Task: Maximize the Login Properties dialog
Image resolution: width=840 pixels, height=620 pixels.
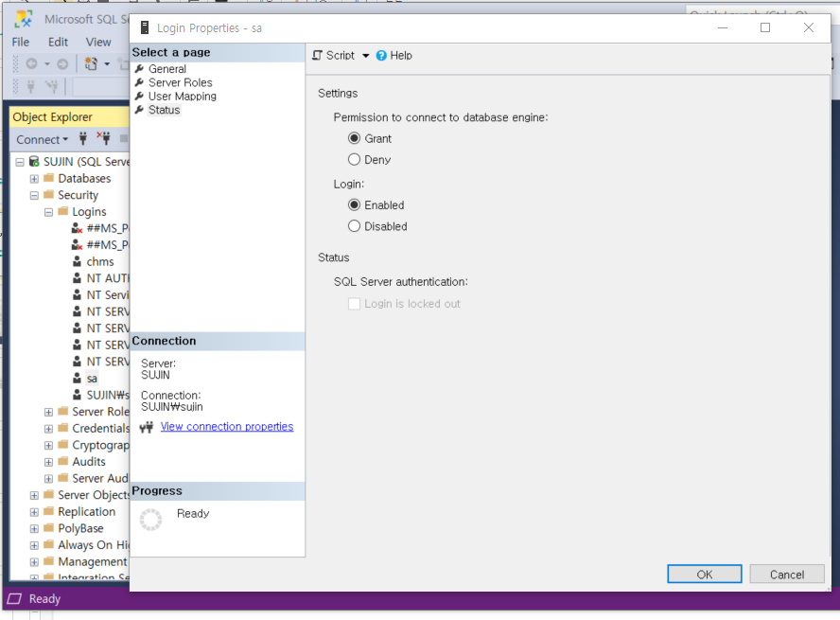Action: click(765, 27)
